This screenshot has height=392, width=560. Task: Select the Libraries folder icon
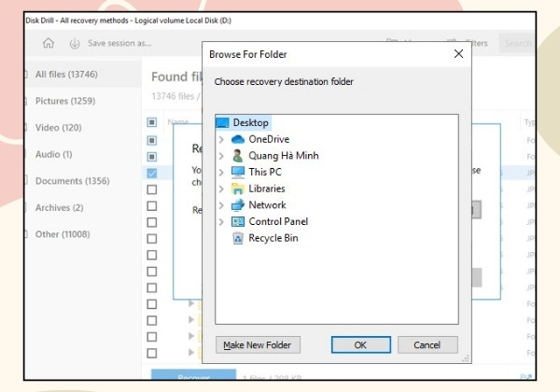238,189
